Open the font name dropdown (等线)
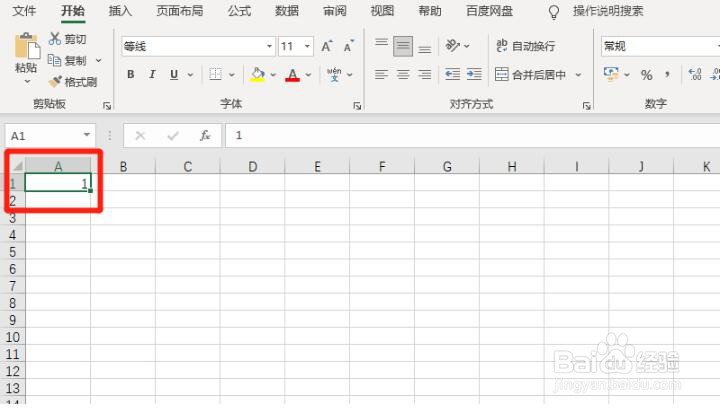Screen dimensions: 722x410 click(269, 46)
